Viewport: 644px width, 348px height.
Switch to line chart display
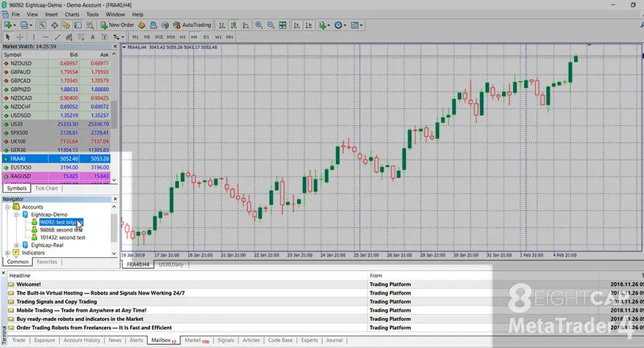point(246,25)
